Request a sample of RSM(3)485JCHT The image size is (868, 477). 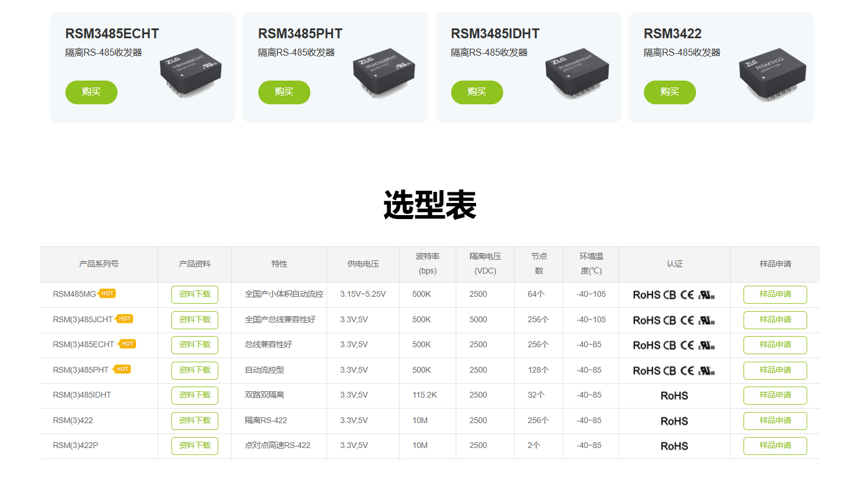pos(775,320)
